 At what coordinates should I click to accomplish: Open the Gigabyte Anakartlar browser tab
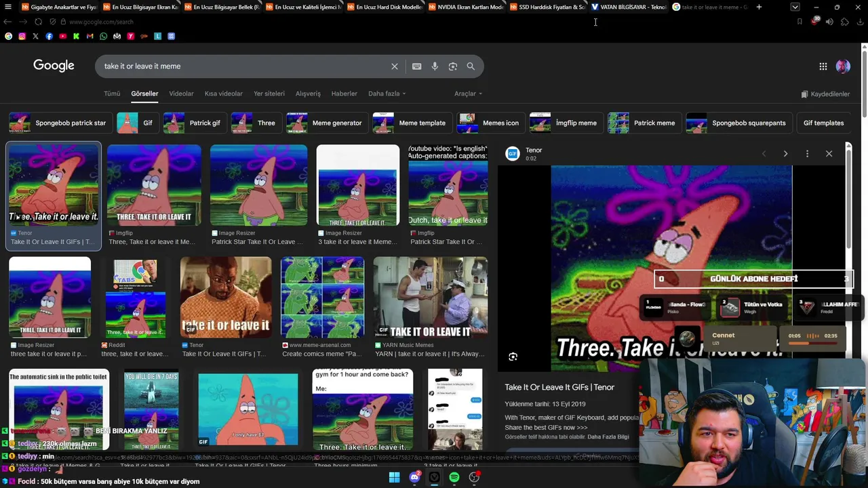coord(59,7)
